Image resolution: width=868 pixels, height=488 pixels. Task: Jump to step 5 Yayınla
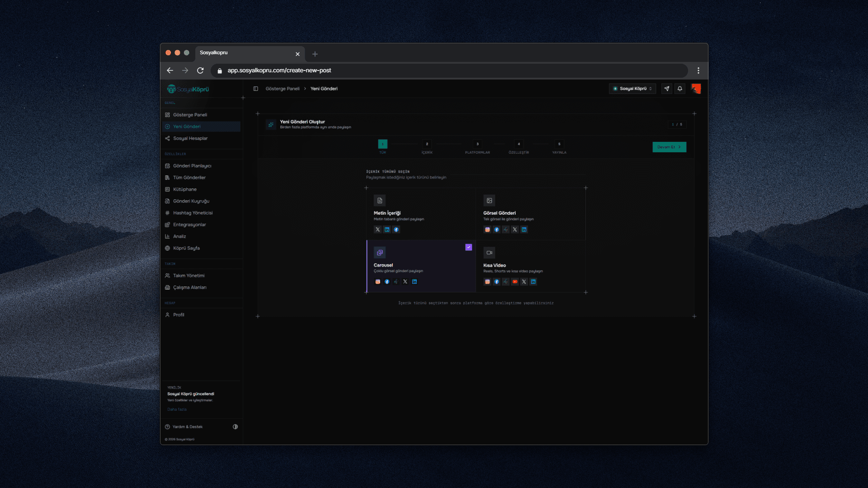(x=559, y=147)
